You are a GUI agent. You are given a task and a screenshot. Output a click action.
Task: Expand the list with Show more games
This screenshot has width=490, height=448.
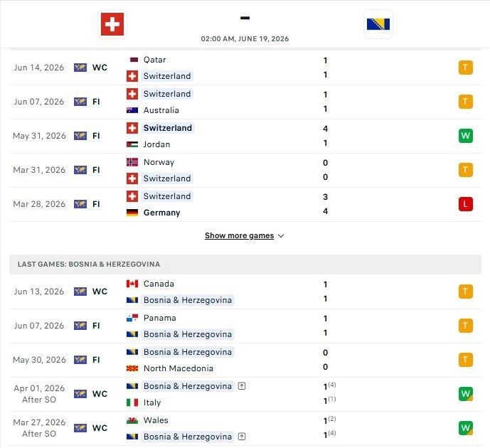click(x=240, y=235)
